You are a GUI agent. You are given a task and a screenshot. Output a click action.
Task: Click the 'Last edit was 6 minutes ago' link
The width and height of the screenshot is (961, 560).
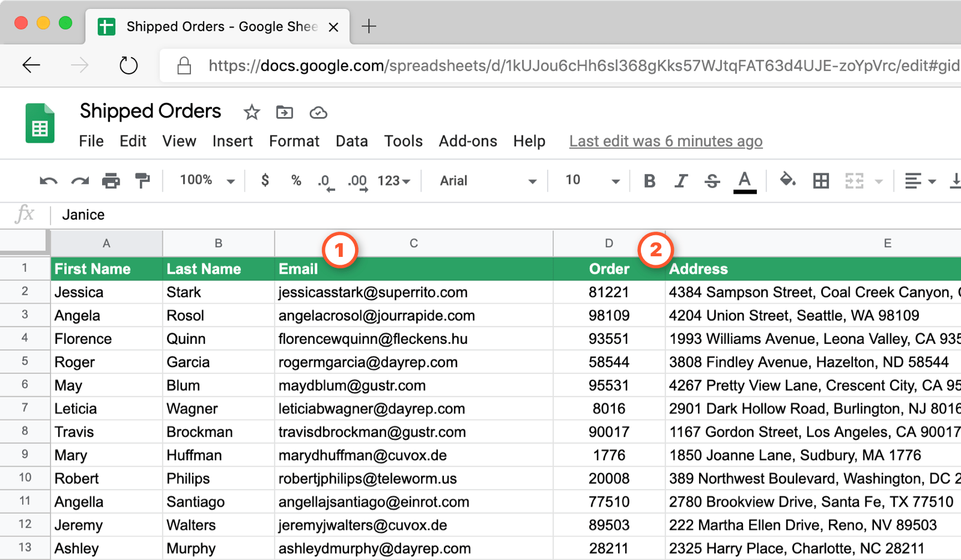click(x=665, y=141)
